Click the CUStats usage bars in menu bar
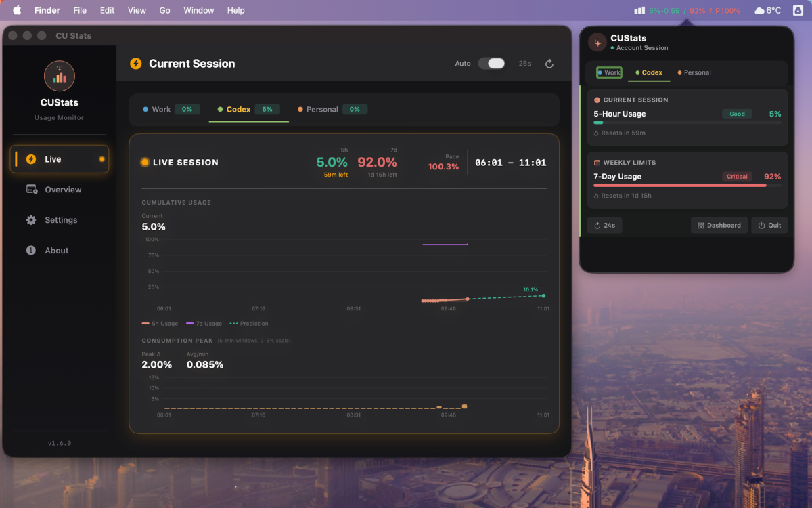The image size is (812, 508). tap(639, 10)
